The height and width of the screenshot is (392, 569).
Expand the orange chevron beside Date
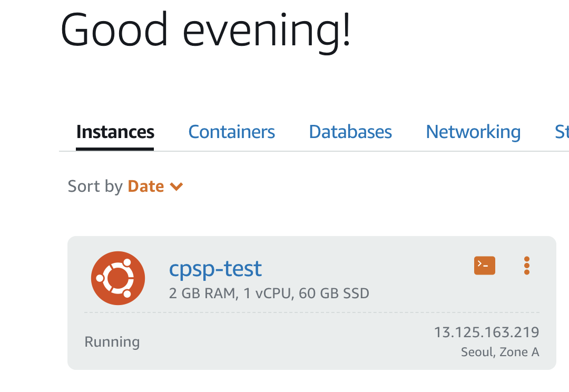pos(176,187)
